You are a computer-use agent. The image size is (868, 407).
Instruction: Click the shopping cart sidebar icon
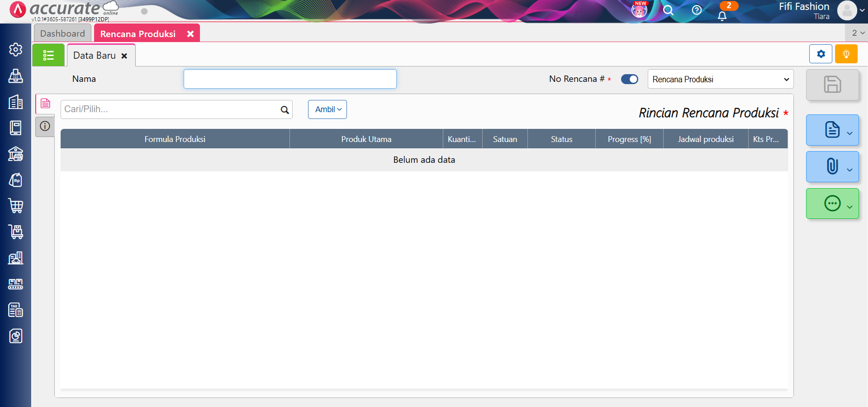click(16, 206)
